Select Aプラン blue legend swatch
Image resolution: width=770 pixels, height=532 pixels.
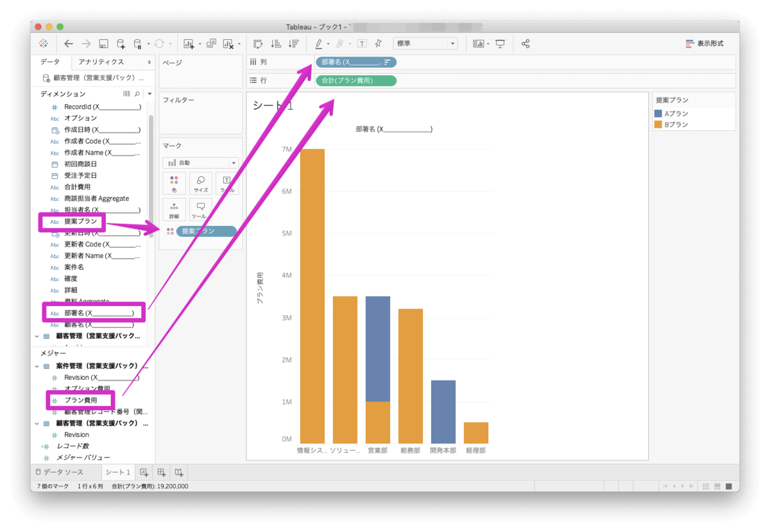pos(658,114)
